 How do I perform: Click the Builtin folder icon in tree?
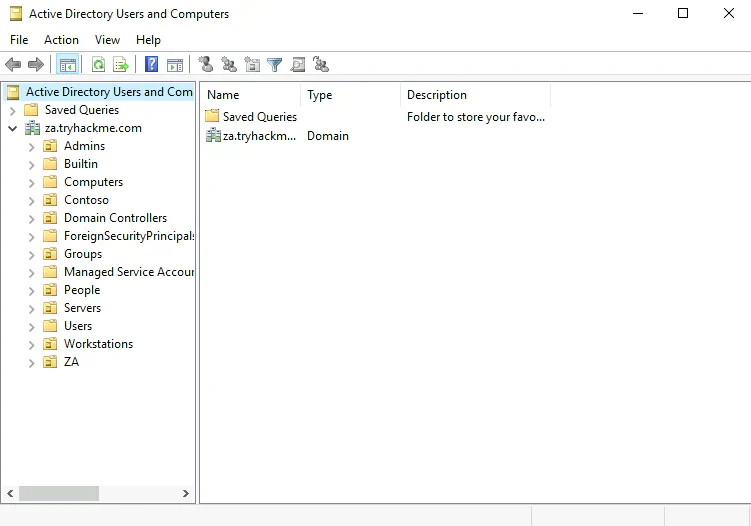coord(50,164)
